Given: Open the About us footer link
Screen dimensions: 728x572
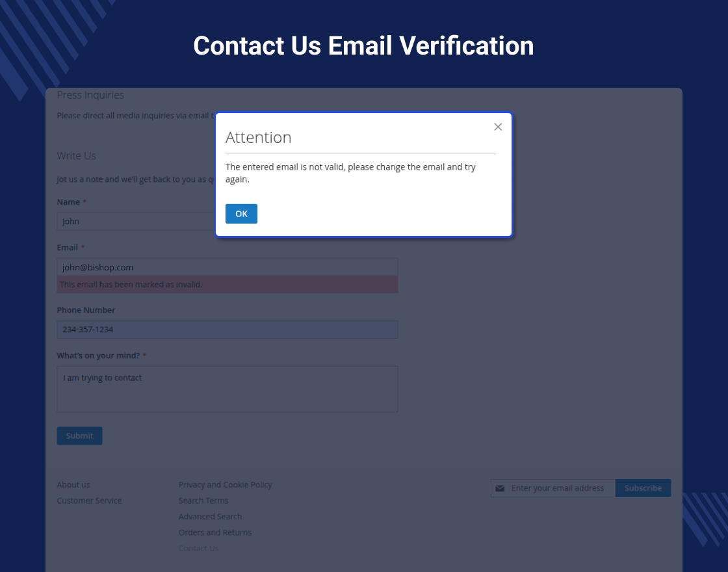Looking at the screenshot, I should [73, 485].
